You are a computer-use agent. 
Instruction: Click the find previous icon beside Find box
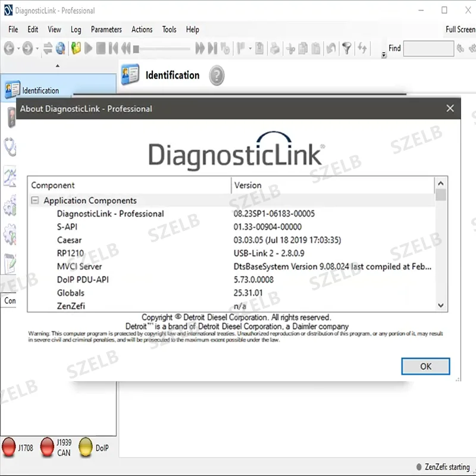point(461,48)
